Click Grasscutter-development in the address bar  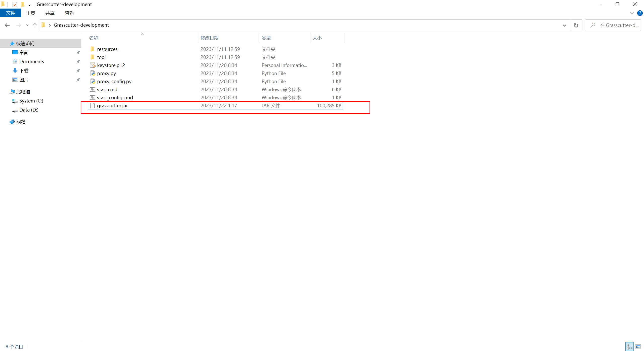pos(81,25)
